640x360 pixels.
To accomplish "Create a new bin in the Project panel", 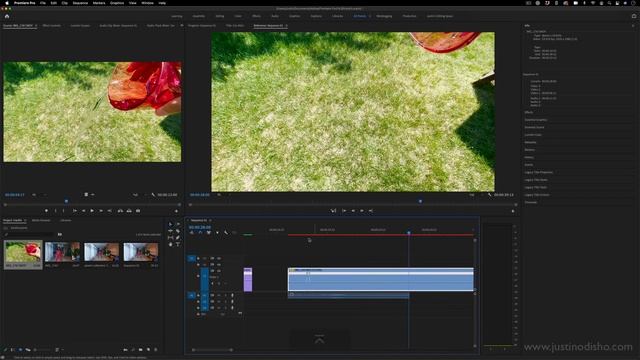I will pos(140,350).
